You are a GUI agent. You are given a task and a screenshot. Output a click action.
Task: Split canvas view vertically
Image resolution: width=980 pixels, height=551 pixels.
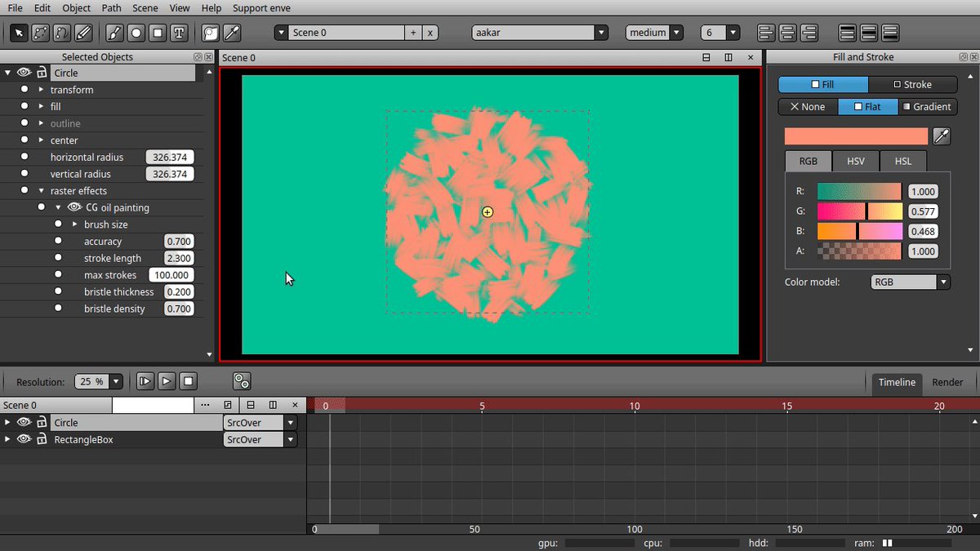click(728, 58)
